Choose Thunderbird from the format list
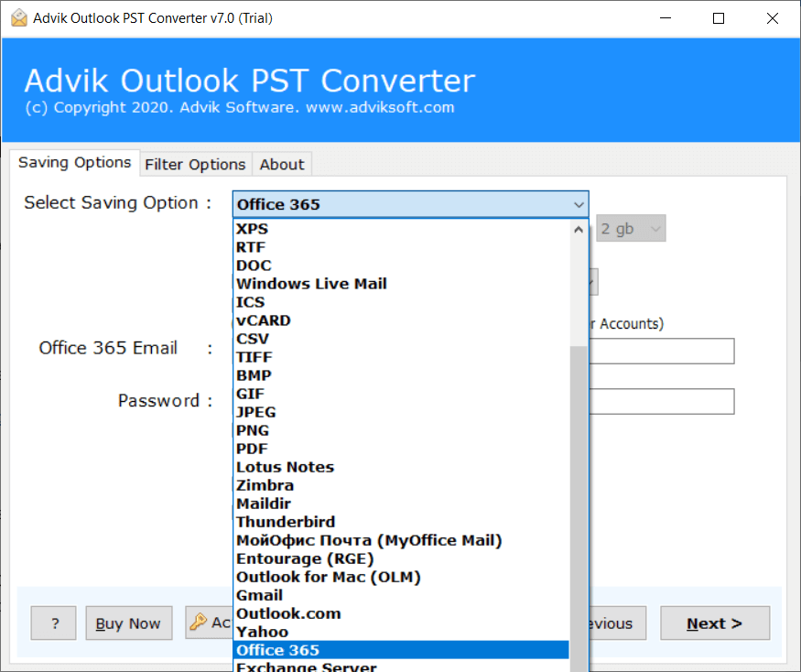 coord(285,522)
